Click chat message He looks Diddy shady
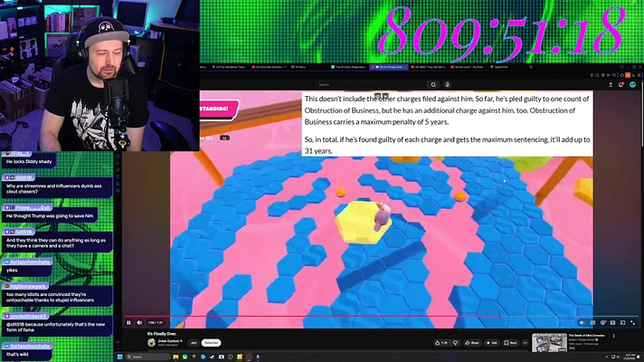Image resolution: width=644 pixels, height=362 pixels. (x=29, y=161)
